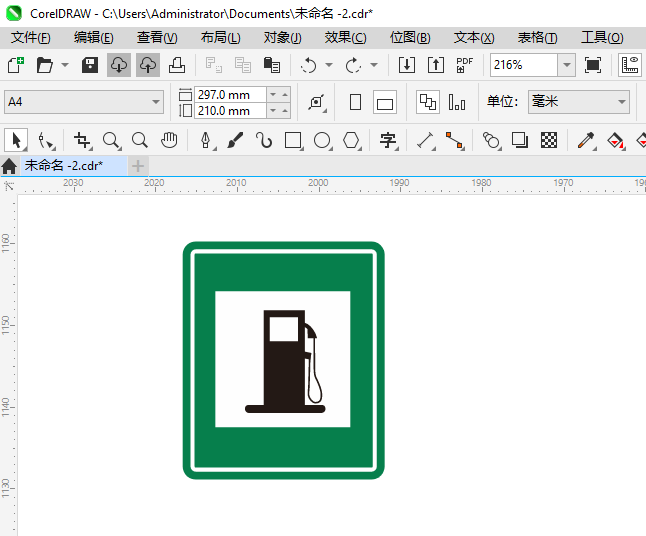Toggle full-screen preview button

(x=593, y=65)
